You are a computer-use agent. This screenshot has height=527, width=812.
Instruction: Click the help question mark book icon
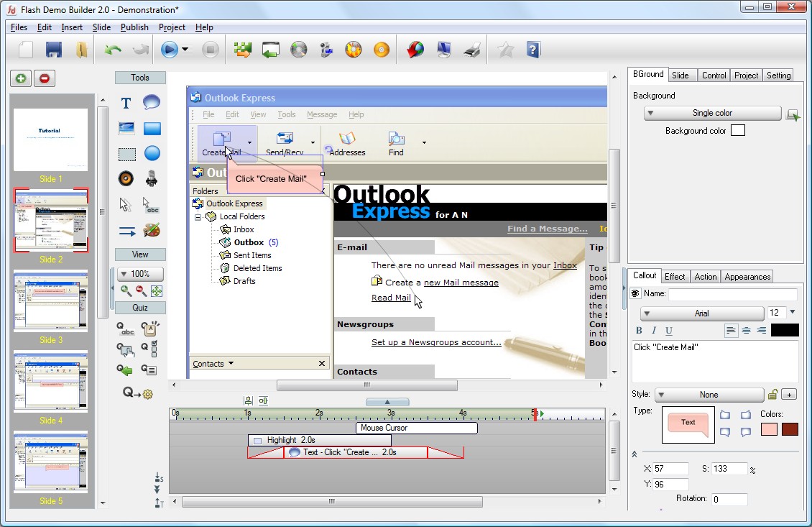pyautogui.click(x=533, y=50)
